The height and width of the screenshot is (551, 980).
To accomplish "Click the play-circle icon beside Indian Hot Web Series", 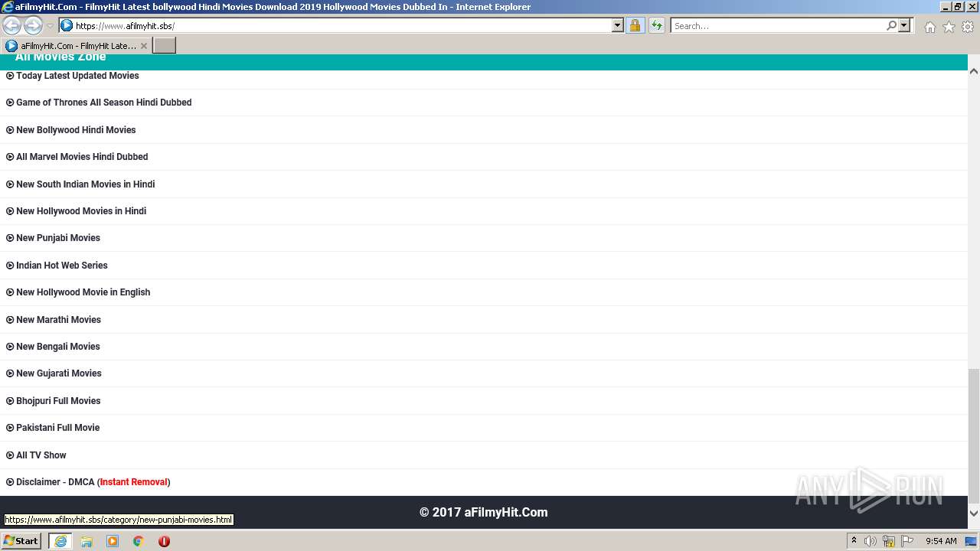I will pos(10,266).
